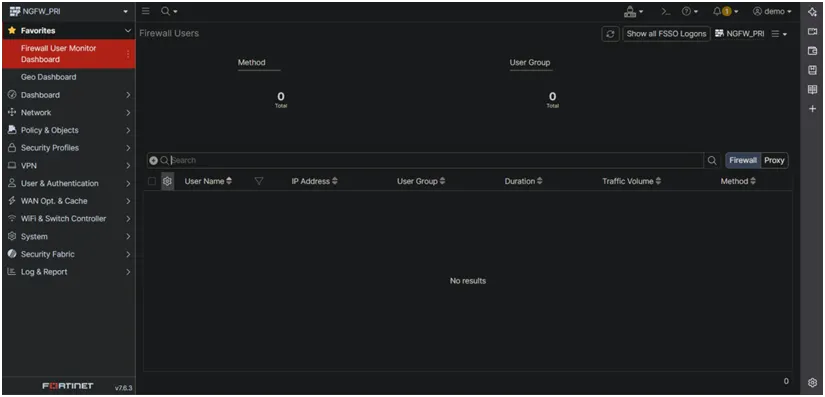825x397 pixels.
Task: Open the book documentation icon
Action: 812,89
